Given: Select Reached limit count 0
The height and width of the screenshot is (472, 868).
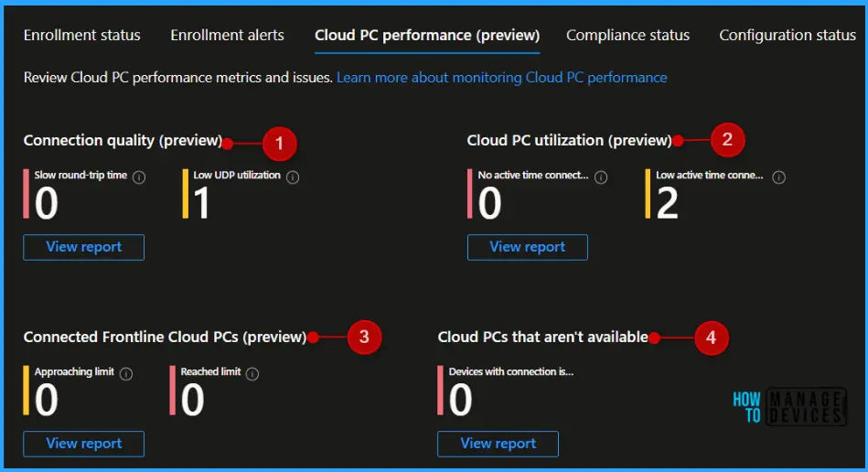Looking at the screenshot, I should tap(193, 400).
